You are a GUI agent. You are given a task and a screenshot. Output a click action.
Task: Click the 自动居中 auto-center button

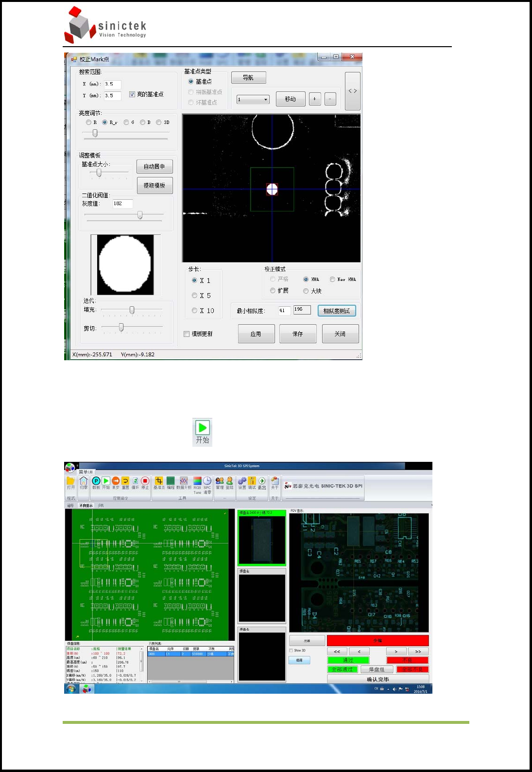(154, 167)
